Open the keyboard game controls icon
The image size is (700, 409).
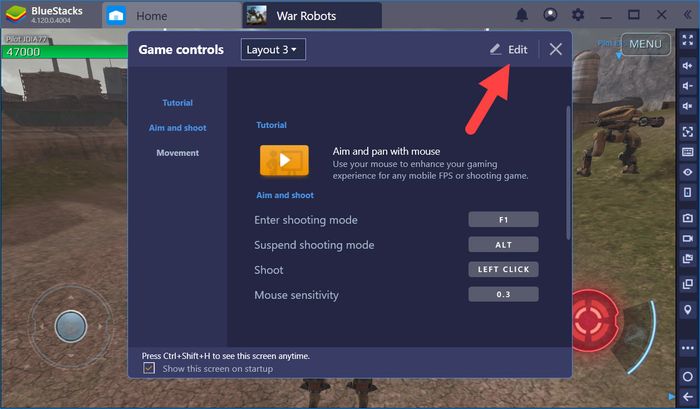(688, 152)
